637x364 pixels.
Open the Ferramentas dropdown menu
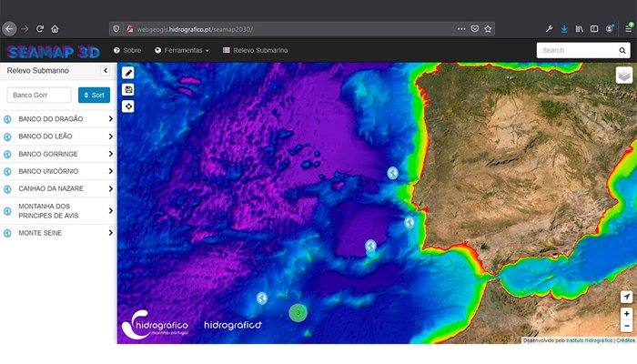182,50
